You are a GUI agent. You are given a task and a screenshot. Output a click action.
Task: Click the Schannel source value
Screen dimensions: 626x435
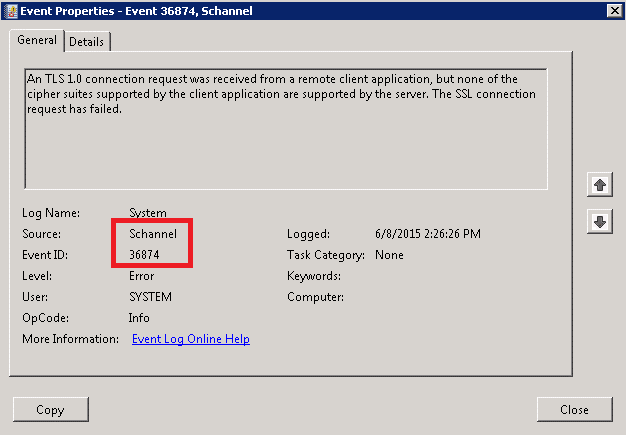153,233
